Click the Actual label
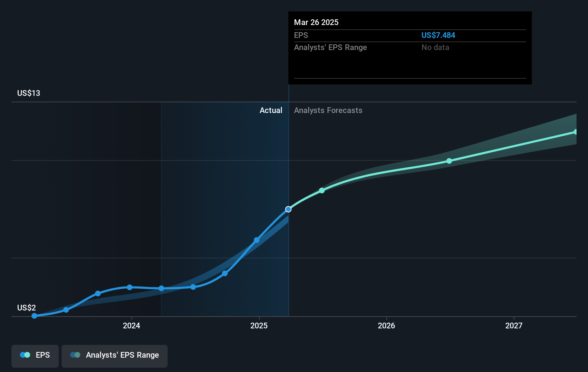The height and width of the screenshot is (372, 588). pyautogui.click(x=271, y=110)
